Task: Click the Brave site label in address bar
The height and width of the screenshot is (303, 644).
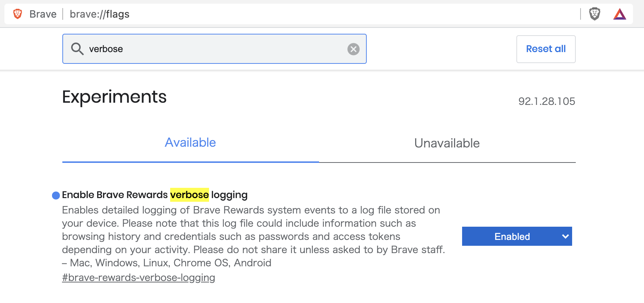Action: pyautogui.click(x=43, y=14)
